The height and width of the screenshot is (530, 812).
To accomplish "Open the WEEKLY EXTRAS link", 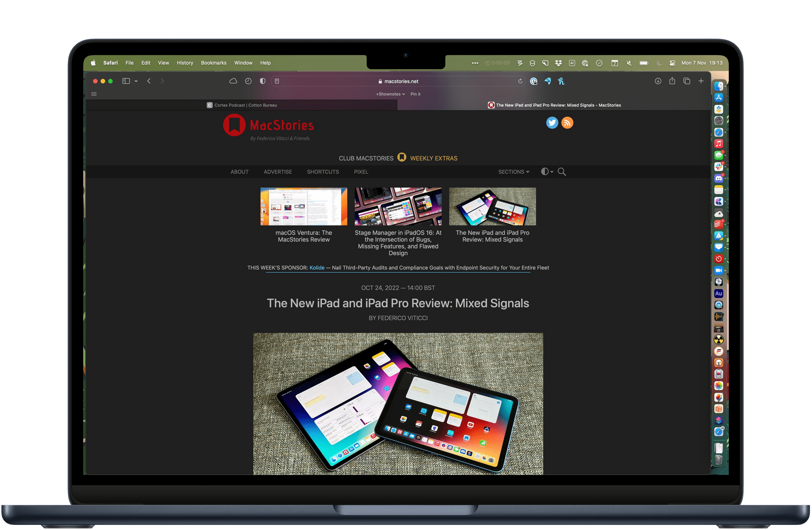I will 434,158.
